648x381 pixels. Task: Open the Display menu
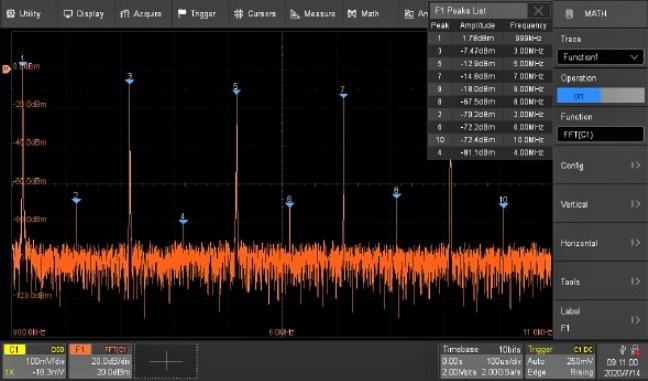click(x=84, y=14)
